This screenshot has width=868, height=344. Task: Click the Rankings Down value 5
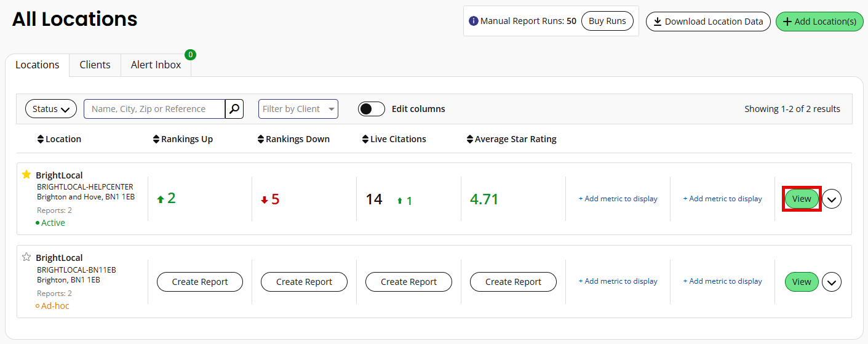tap(275, 199)
